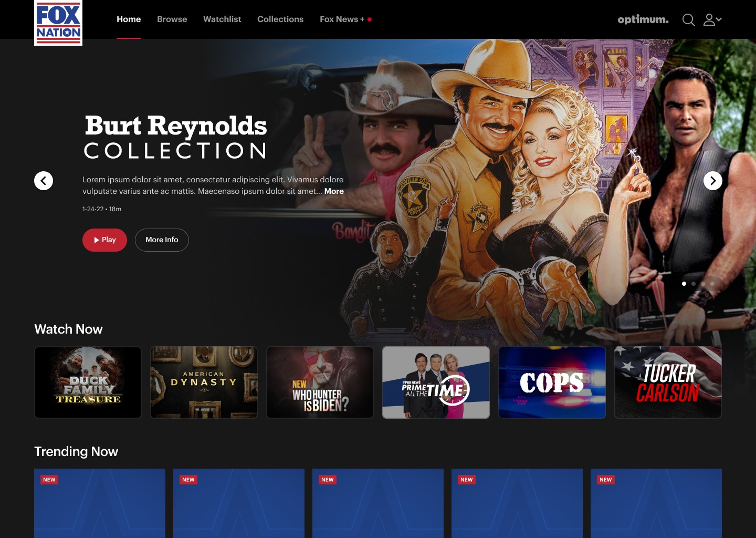Open Duck Family Treasure thumbnail
The height and width of the screenshot is (538, 756).
coord(88,382)
